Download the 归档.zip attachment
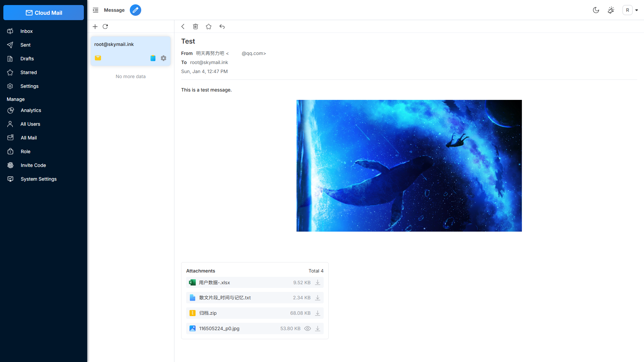The image size is (644, 362). 318,313
